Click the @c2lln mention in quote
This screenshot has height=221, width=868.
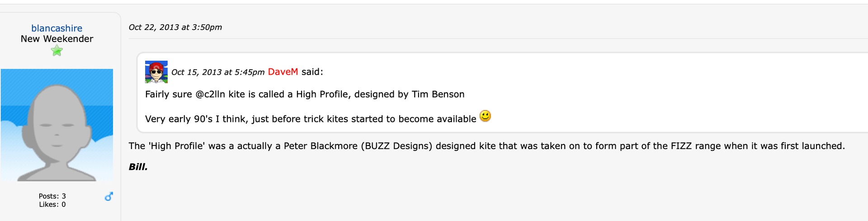pos(210,94)
